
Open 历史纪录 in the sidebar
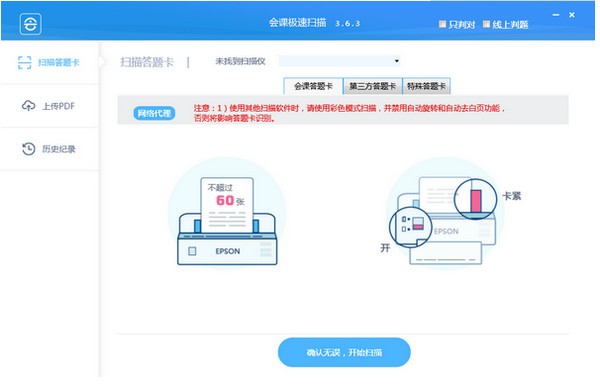pyautogui.click(x=59, y=149)
